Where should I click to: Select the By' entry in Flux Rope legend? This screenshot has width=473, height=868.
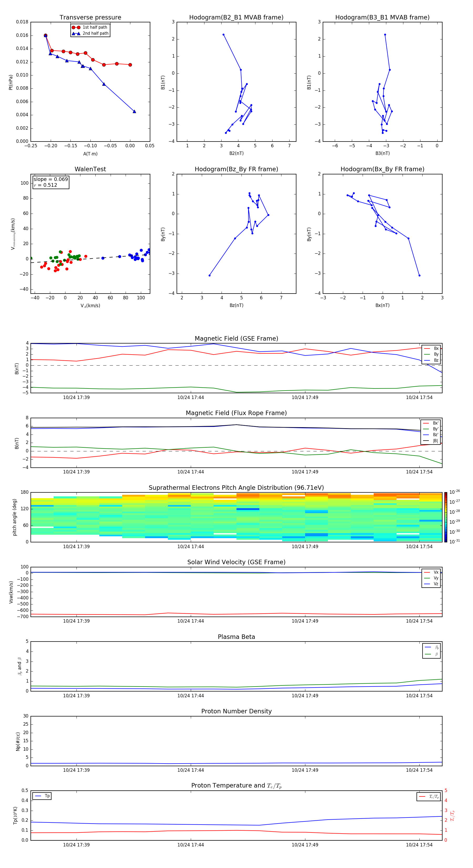431,429
